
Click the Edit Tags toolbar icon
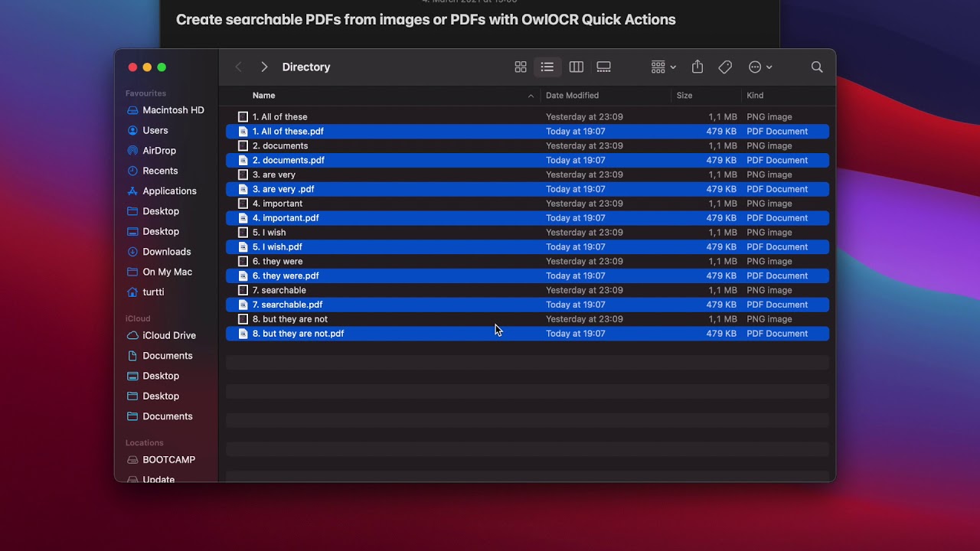coord(725,67)
